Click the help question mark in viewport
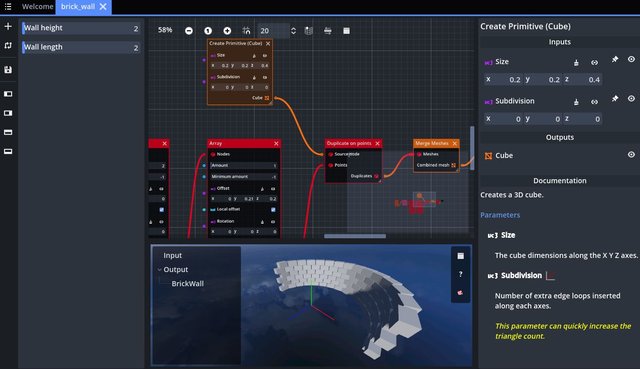Image resolution: width=640 pixels, height=369 pixels. (460, 274)
